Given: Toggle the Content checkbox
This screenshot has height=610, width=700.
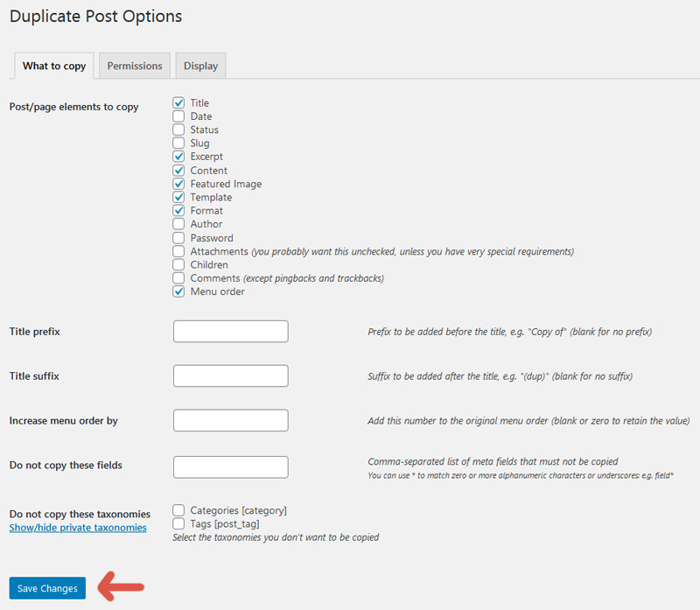Looking at the screenshot, I should click(x=178, y=170).
